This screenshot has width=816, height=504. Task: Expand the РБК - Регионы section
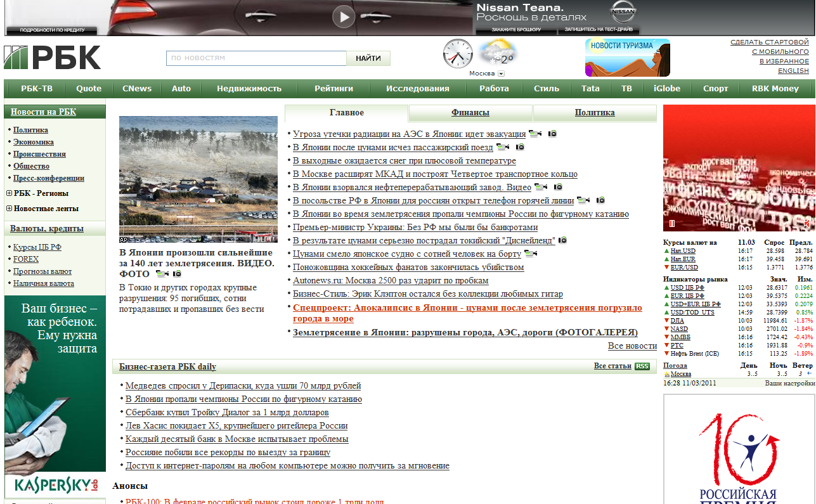click(9, 193)
